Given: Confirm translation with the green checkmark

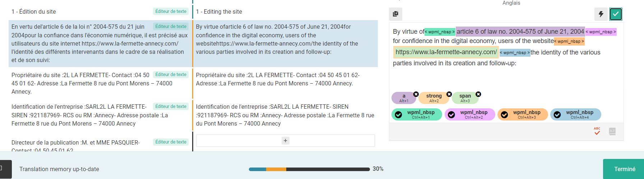Looking at the screenshot, I should (616, 14).
